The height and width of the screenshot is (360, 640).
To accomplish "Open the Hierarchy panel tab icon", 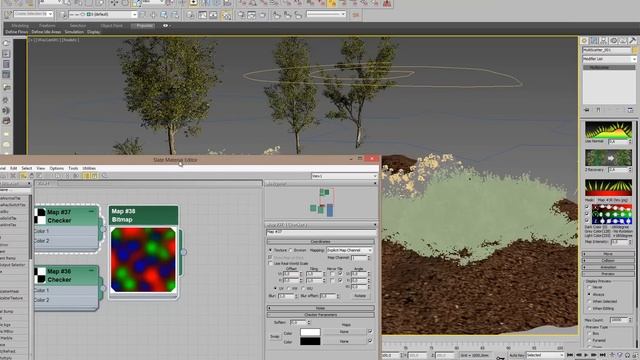I will point(604,40).
